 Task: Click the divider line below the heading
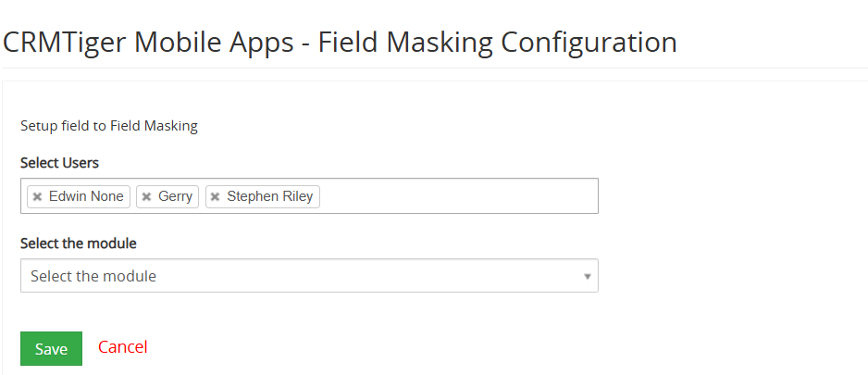point(434,69)
